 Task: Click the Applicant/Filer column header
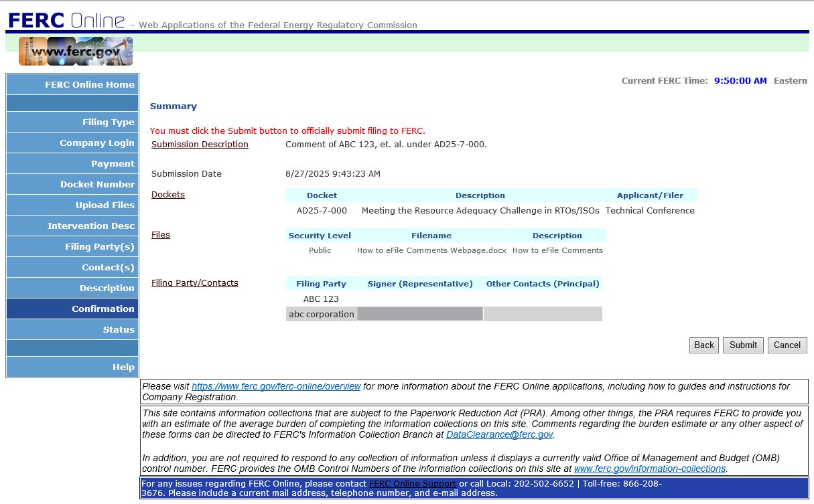pos(650,195)
